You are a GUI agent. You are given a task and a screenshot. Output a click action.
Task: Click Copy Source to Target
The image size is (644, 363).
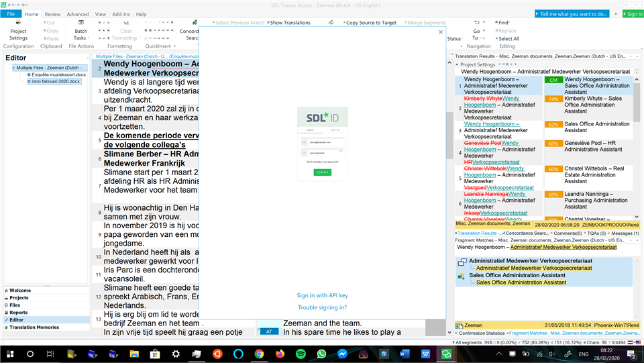click(370, 23)
